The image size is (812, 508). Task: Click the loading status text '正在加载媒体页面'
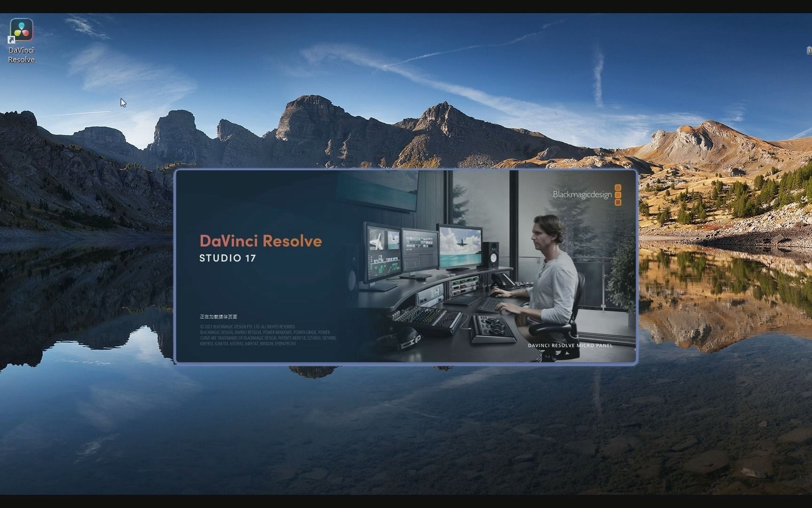coord(219,317)
